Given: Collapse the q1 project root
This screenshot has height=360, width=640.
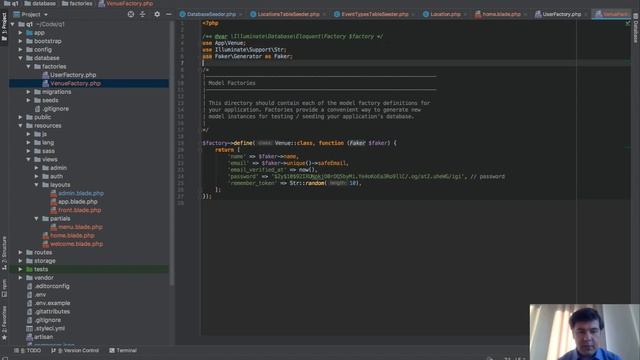Looking at the screenshot, I should [13, 24].
